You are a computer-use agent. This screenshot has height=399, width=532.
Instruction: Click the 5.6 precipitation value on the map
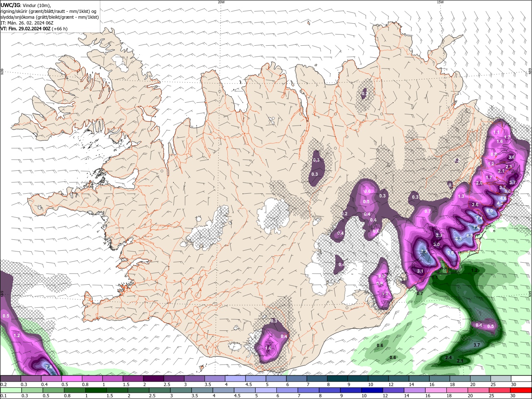click(450, 253)
